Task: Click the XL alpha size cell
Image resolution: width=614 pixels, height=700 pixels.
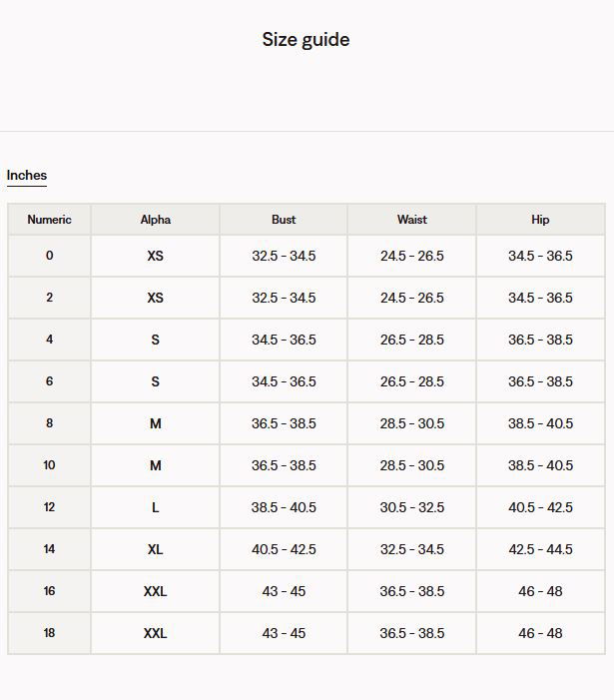Action: 156,549
